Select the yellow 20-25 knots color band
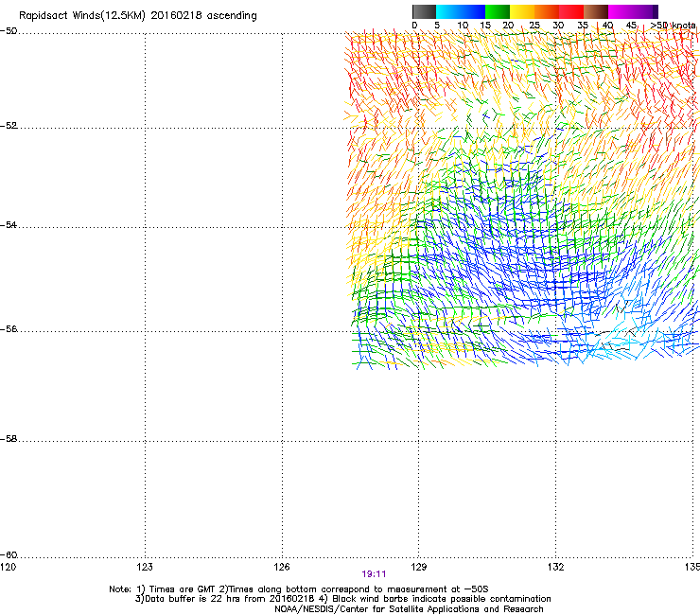The height and width of the screenshot is (615, 700). click(x=522, y=11)
